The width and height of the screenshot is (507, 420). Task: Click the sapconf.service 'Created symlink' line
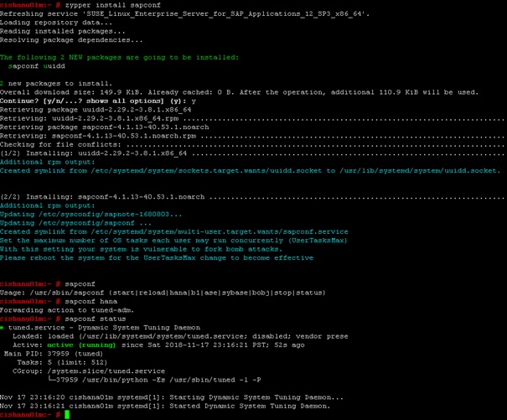[x=174, y=231]
